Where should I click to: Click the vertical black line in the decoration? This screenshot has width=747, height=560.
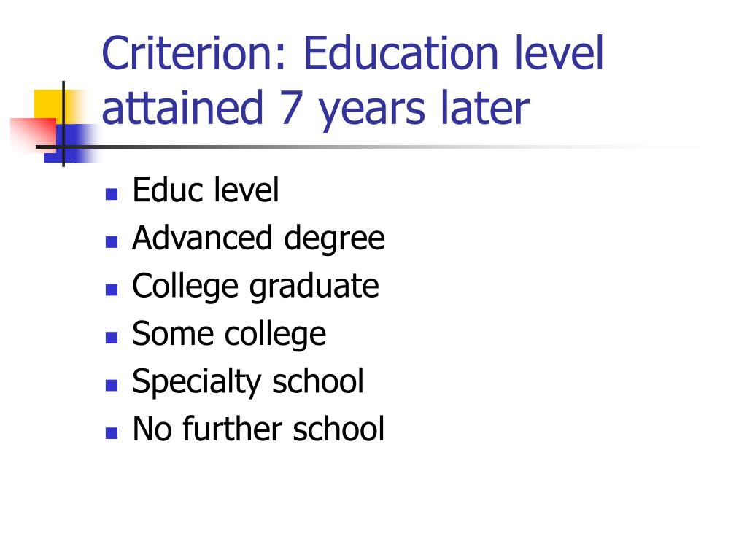[63, 124]
